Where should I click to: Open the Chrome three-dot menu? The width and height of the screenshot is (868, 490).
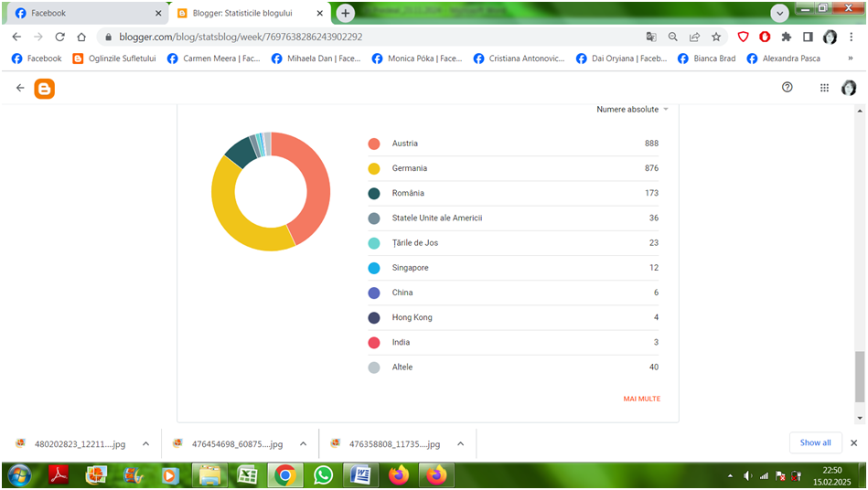click(852, 37)
